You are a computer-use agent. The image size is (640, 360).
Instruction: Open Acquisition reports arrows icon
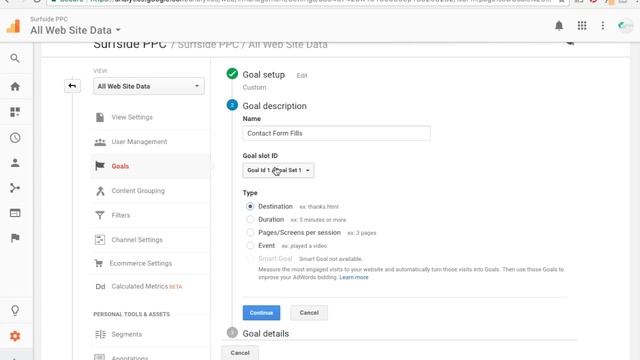15,188
